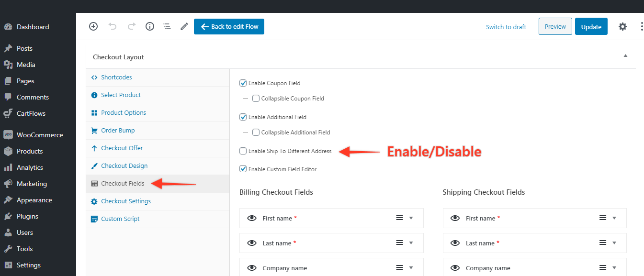644x276 pixels.
Task: Click the Update button
Action: (591, 26)
